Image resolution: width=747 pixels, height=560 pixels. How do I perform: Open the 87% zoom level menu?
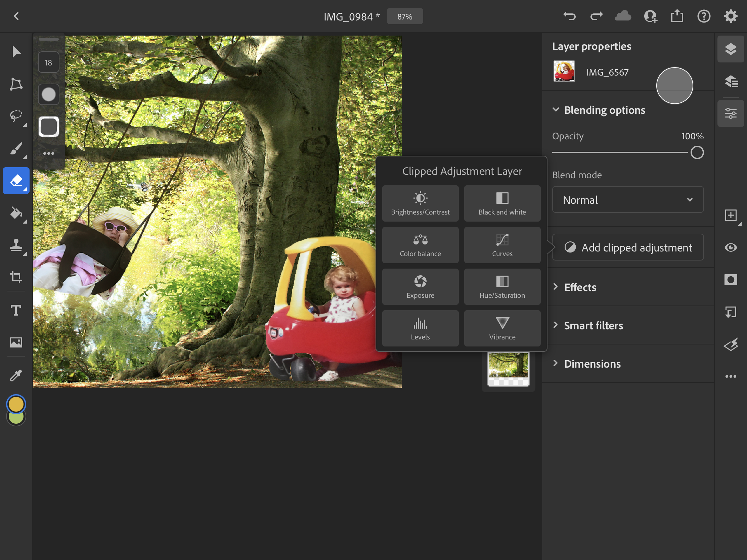click(404, 16)
